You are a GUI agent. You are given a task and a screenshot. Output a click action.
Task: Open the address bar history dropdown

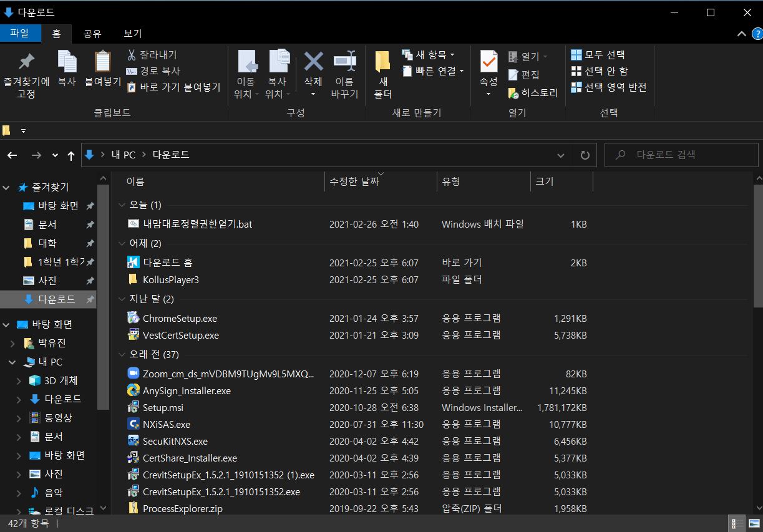pyautogui.click(x=560, y=155)
